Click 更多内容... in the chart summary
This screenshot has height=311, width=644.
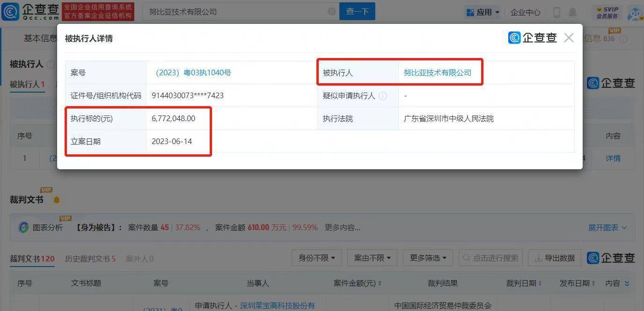342,228
